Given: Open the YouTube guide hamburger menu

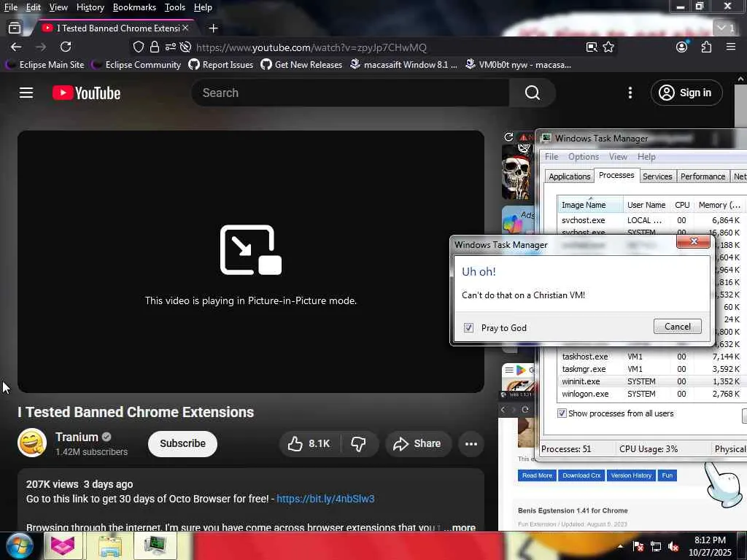Looking at the screenshot, I should pyautogui.click(x=26, y=93).
